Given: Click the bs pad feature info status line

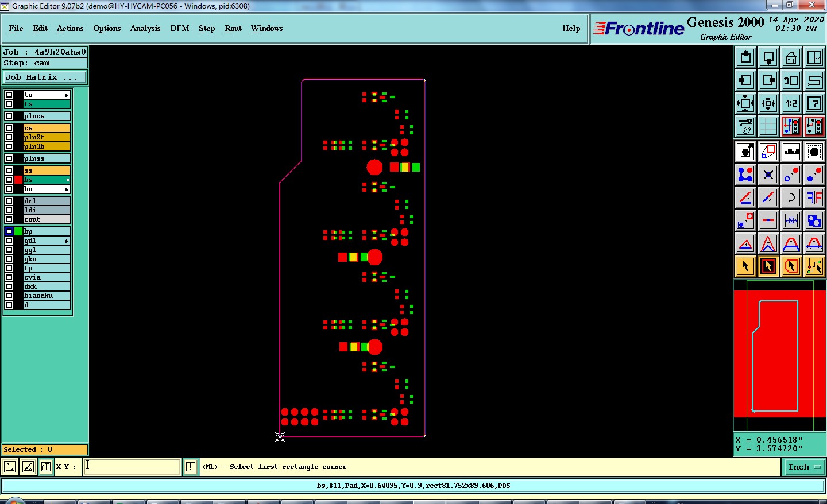Looking at the screenshot, I should pos(413,486).
